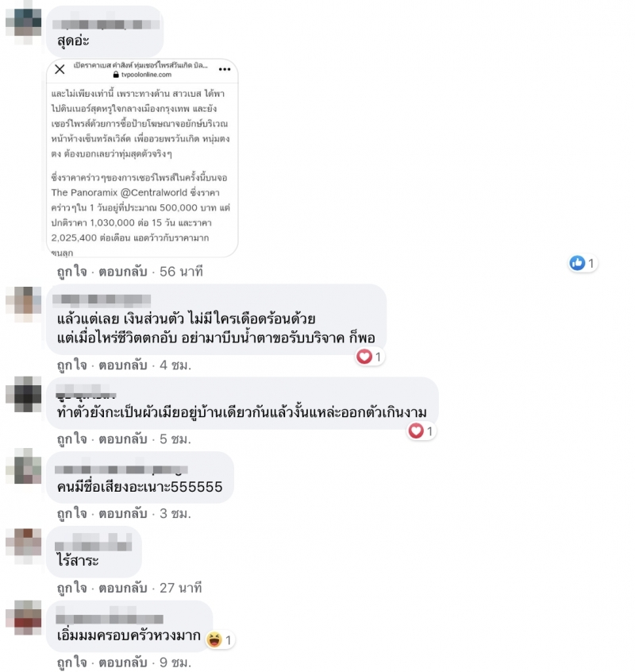
Task: Click tvpoolonline.com address in preview header
Action: pos(146,75)
